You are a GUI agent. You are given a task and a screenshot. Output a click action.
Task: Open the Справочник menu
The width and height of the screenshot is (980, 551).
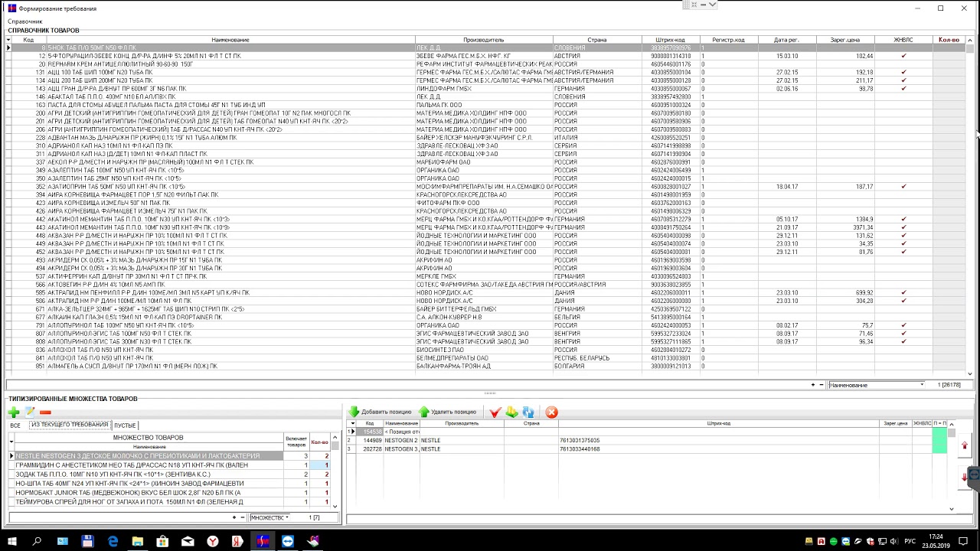(x=25, y=21)
